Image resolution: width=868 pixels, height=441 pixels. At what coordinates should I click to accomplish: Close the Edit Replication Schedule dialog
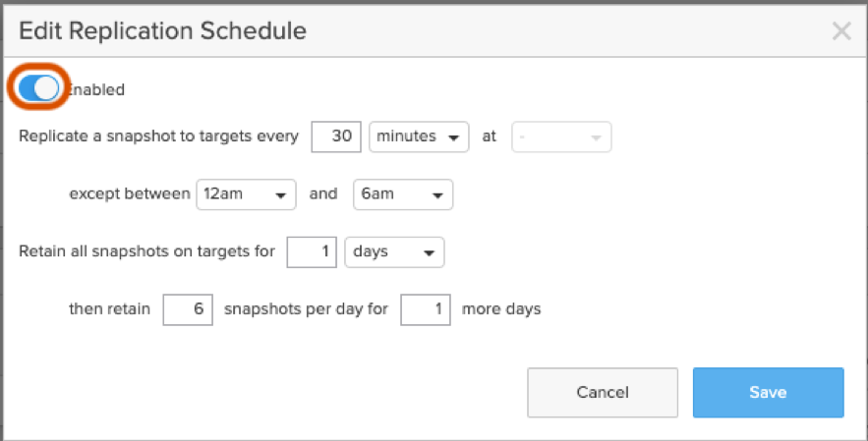click(x=841, y=31)
